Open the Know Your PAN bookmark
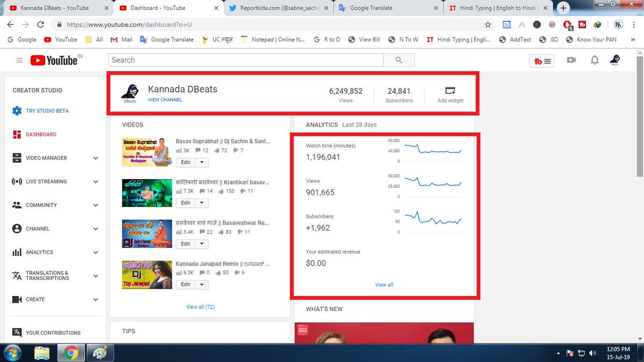Viewport: 644px width, 362px height. (590, 39)
